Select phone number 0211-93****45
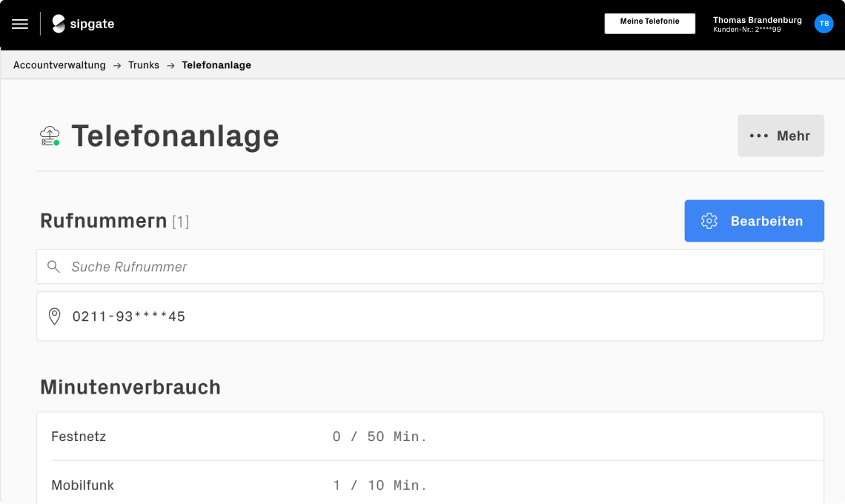 click(129, 316)
